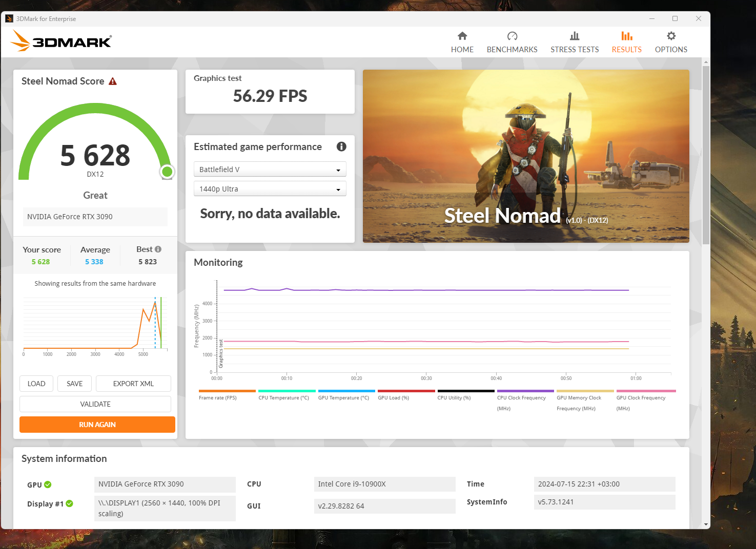
Task: Click the info icon next to Best
Action: point(158,249)
